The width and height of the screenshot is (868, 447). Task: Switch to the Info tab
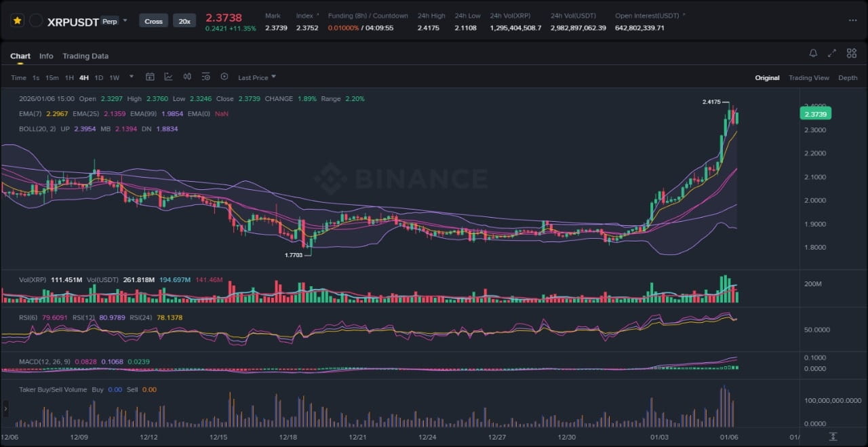point(46,56)
